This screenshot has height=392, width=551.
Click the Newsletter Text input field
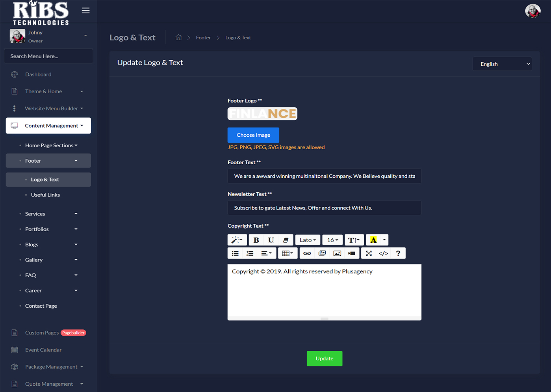[324, 208]
